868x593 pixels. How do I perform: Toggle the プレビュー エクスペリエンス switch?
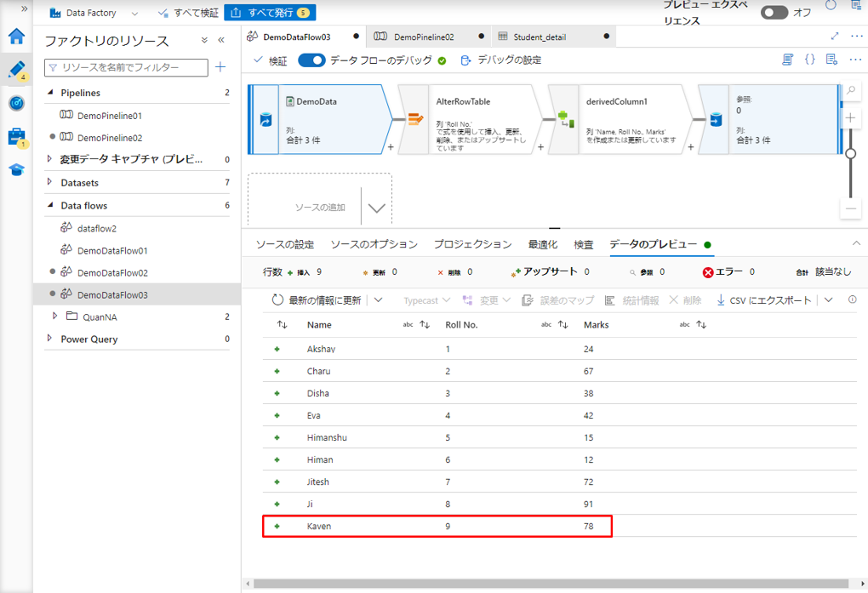pyautogui.click(x=774, y=13)
